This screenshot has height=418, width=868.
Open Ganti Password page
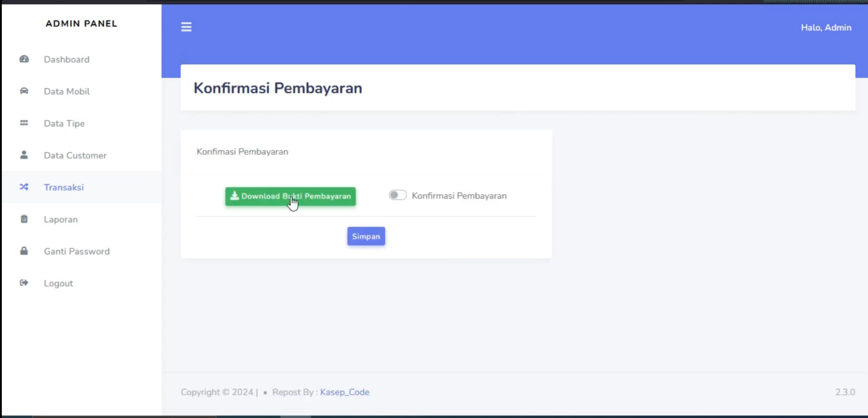pos(77,252)
